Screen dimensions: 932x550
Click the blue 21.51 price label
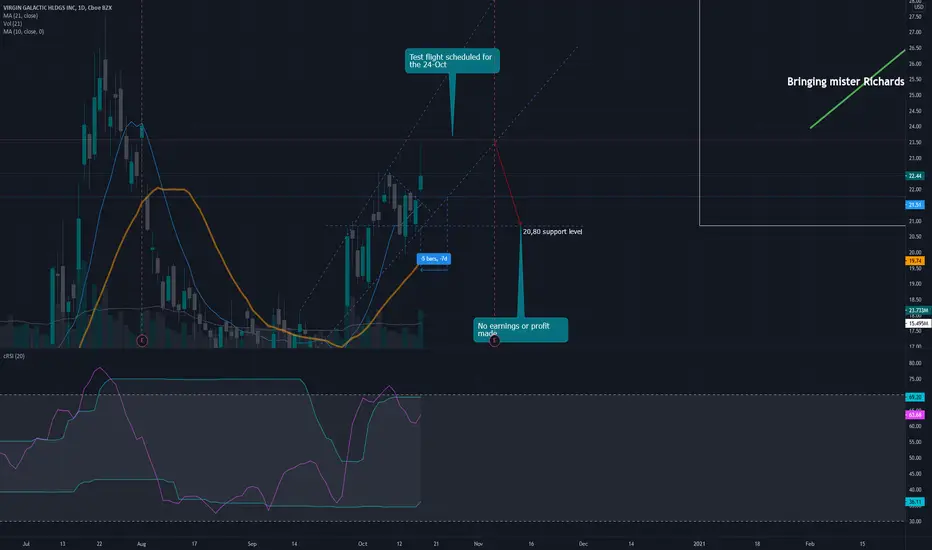coord(915,205)
